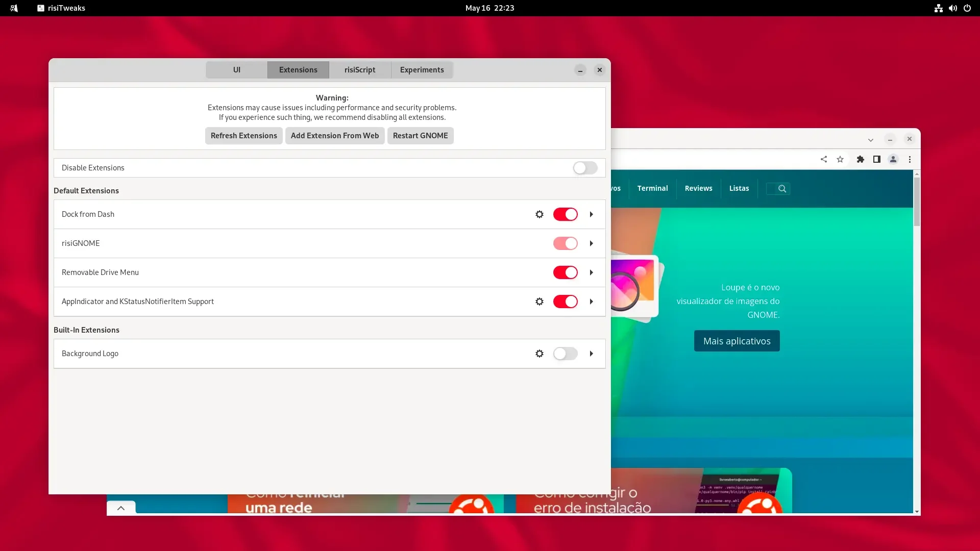This screenshot has width=980, height=551.
Task: Open Terminal menu item on website
Action: [652, 188]
